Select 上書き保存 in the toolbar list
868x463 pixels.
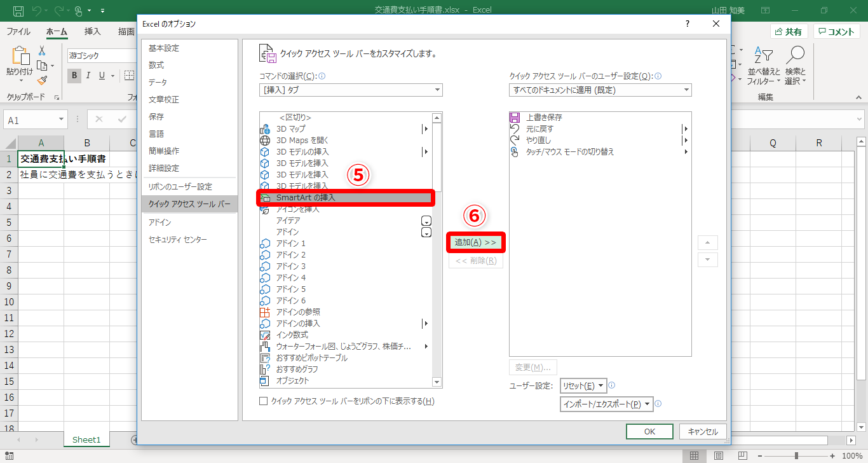pyautogui.click(x=600, y=118)
